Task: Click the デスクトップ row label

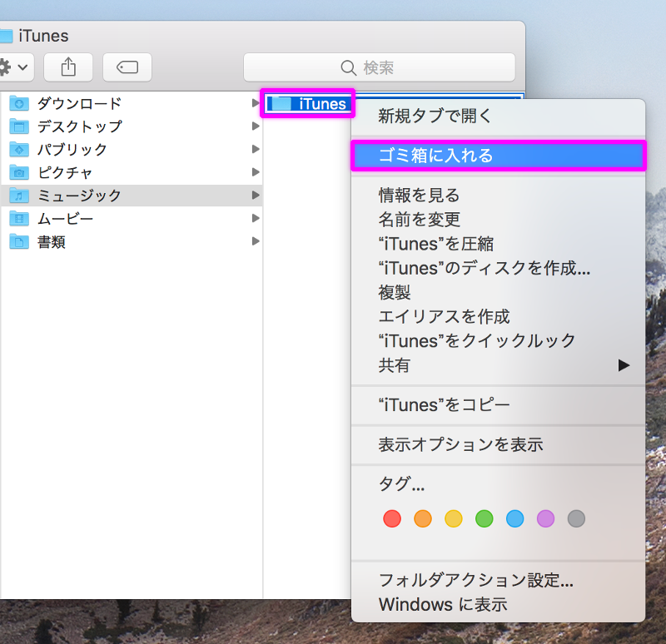Action: (x=79, y=126)
